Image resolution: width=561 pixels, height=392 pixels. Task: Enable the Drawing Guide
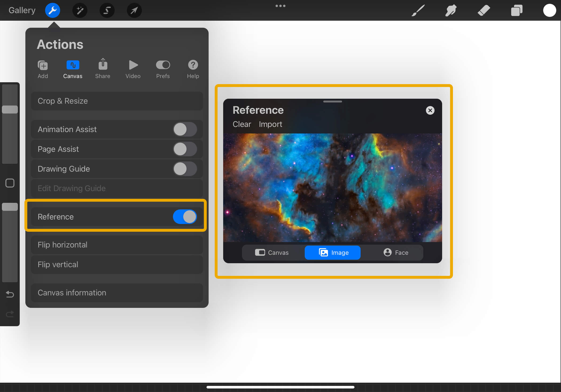tap(185, 169)
